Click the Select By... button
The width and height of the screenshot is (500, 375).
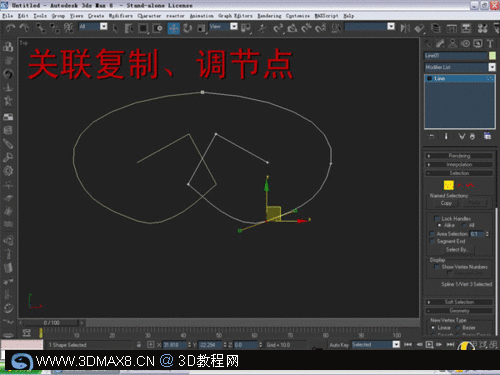pos(457,250)
